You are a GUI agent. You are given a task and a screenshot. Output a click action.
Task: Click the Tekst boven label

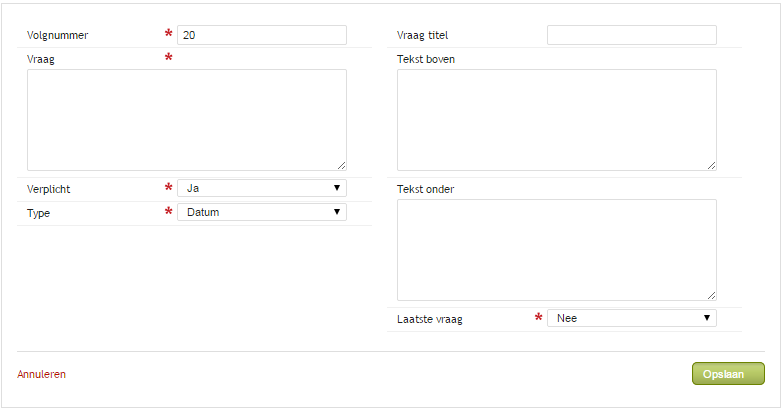(x=426, y=59)
